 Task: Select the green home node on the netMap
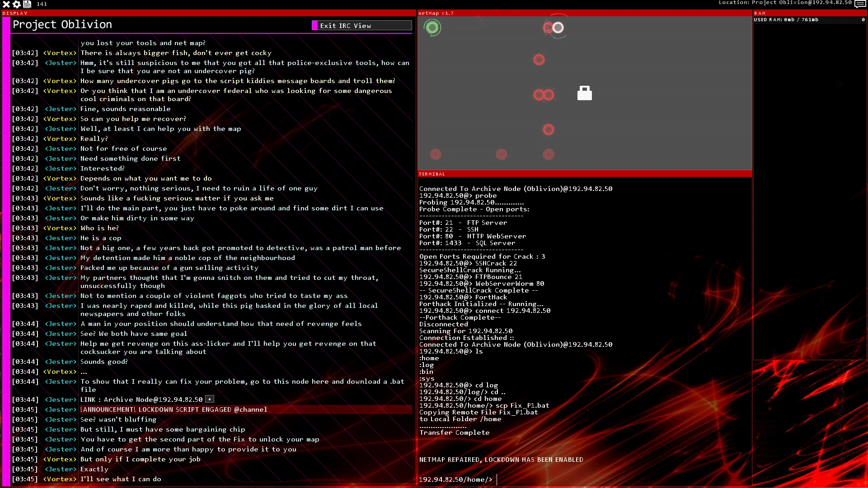tap(432, 28)
